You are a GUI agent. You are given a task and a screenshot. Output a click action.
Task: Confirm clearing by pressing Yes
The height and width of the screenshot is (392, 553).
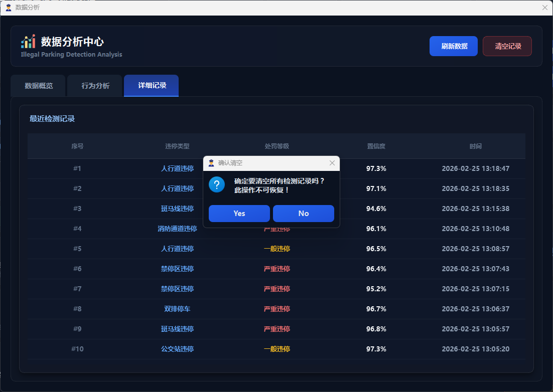[239, 214]
